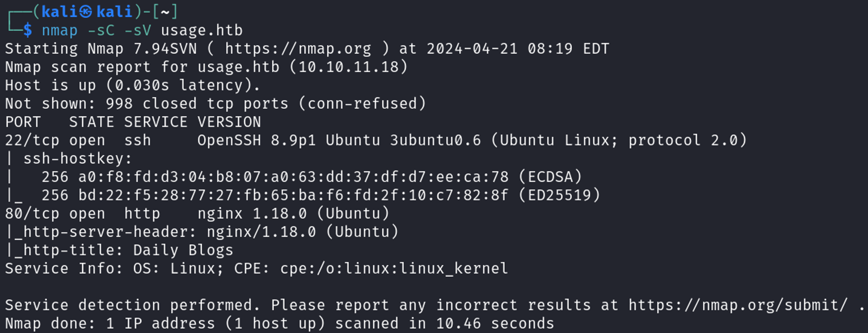868x333 pixels.
Task: Click the ED25519 host key fingerprint
Action: [293, 196]
